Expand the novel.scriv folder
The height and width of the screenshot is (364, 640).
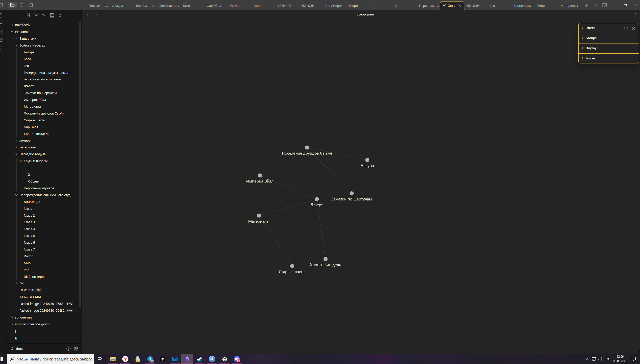pyautogui.click(x=12, y=25)
